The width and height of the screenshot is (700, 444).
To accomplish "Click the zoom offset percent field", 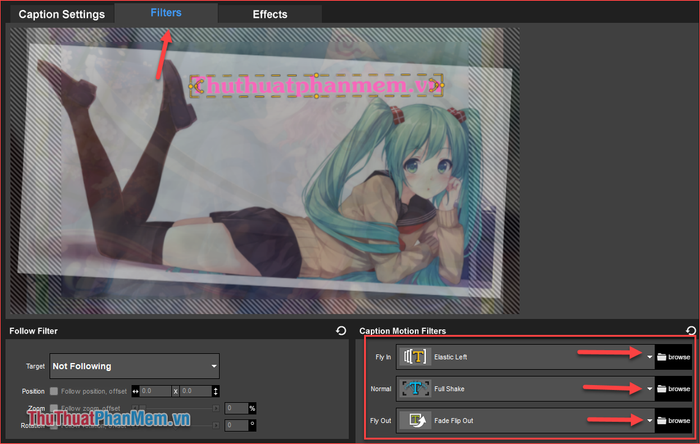I will [236, 408].
